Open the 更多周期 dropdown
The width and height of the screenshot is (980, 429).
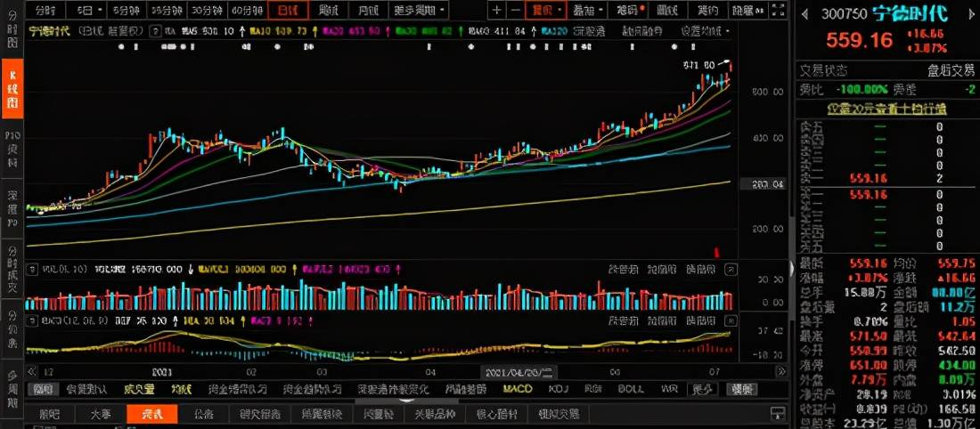[x=420, y=10]
